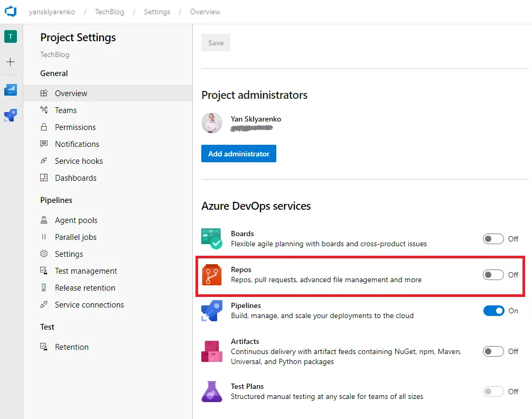The height and width of the screenshot is (419, 532).
Task: Click Yan Sklyarenko's profile avatar
Action: (212, 123)
